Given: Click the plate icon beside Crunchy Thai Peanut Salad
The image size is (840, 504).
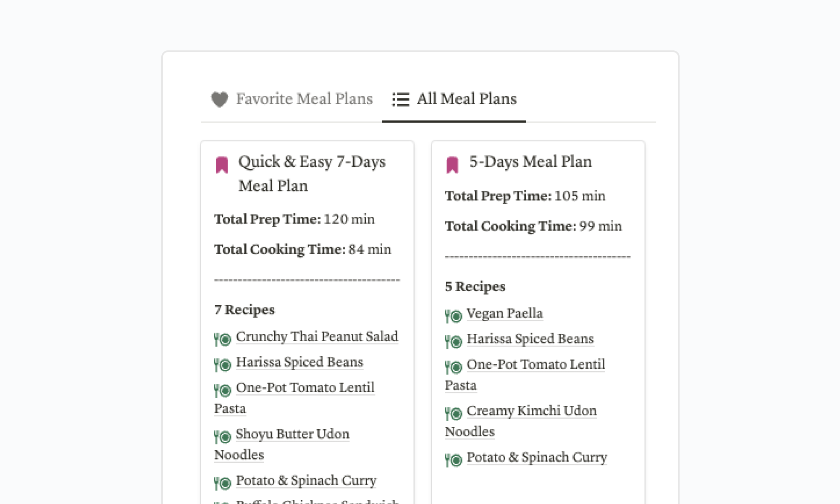Looking at the screenshot, I should 223,339.
